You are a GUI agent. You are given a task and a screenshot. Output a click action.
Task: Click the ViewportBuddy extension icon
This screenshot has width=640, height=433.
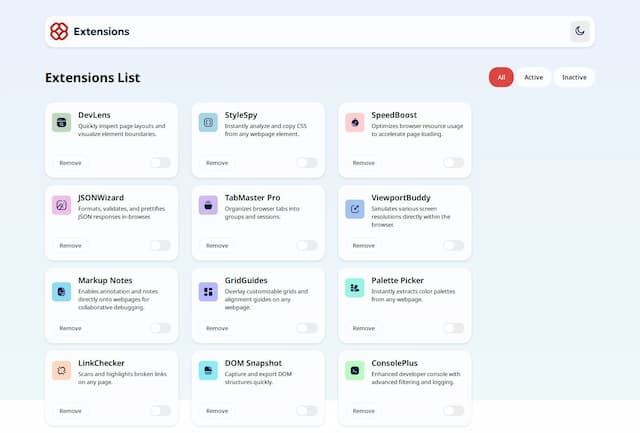coord(355,209)
